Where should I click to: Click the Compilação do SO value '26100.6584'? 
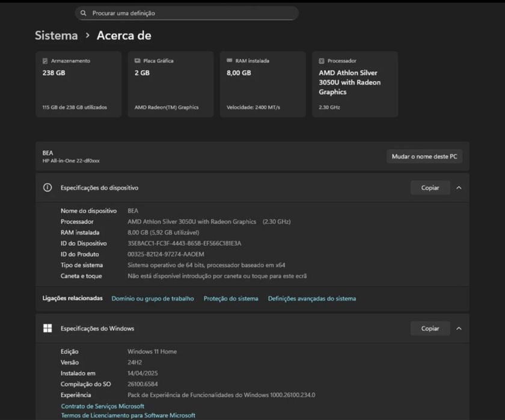coord(142,384)
